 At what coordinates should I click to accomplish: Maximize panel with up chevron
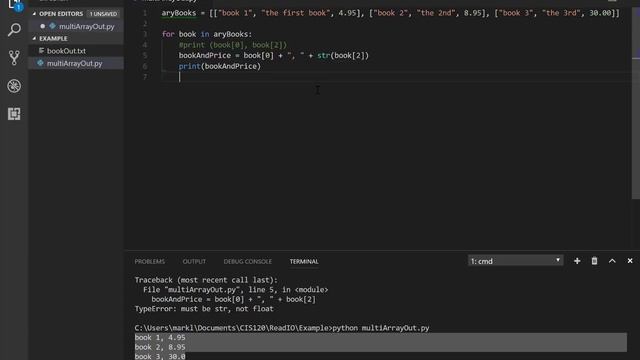click(x=612, y=261)
